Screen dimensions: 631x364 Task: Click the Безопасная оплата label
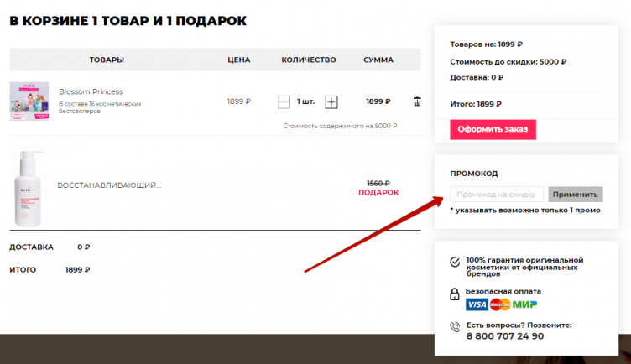[x=503, y=291]
